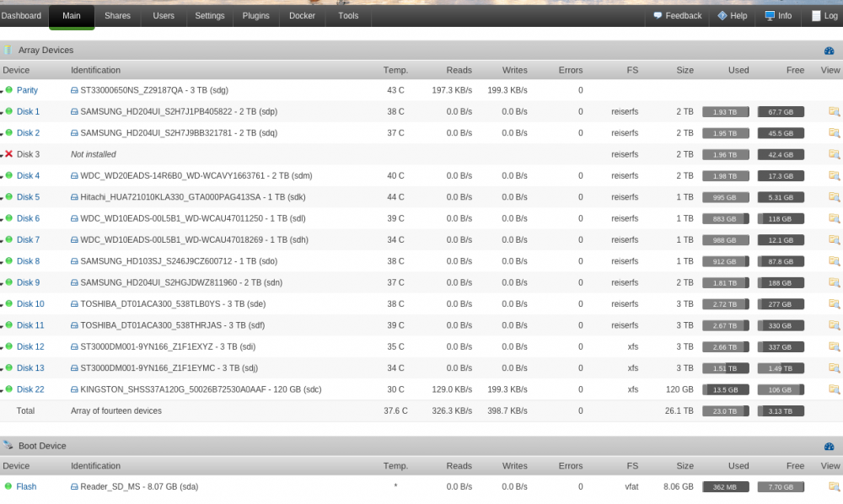Click green status ball for Disk 5
Screen dimensions: 843x504
(x=8, y=196)
